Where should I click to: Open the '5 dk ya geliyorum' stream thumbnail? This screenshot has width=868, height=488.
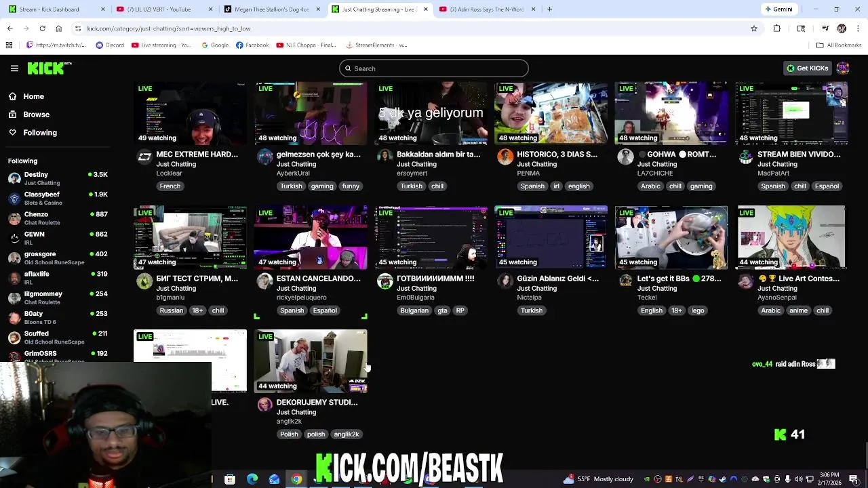(x=431, y=113)
